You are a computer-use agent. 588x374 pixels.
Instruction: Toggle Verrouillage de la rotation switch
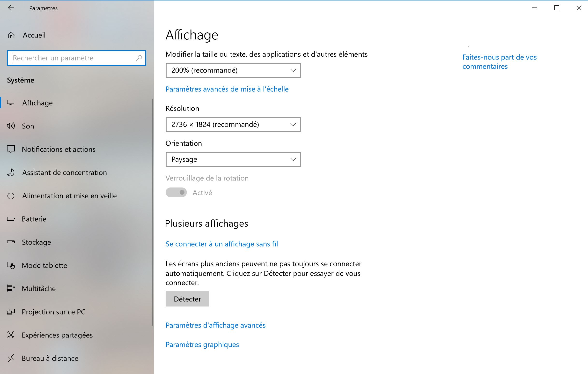(176, 193)
